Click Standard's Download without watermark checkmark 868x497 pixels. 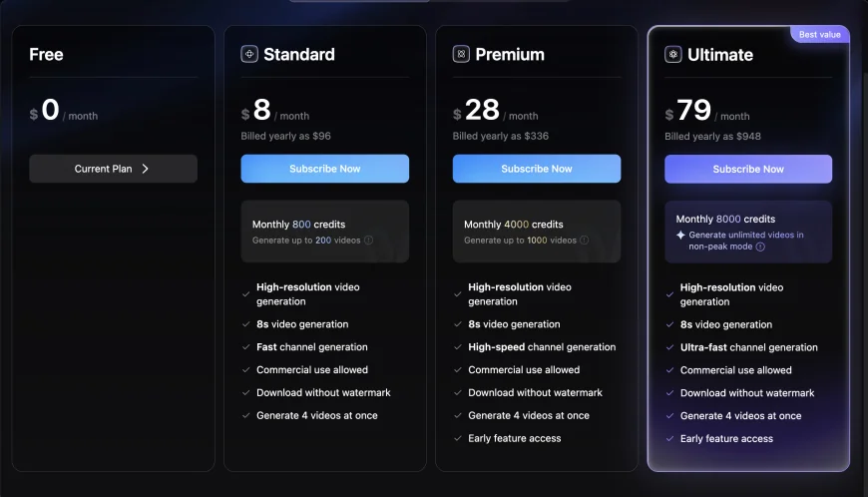tap(245, 393)
